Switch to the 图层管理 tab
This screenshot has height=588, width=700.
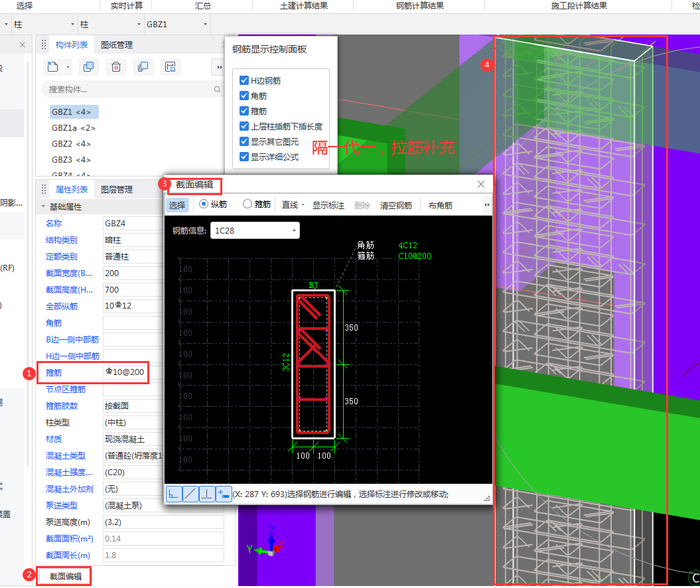(x=117, y=189)
